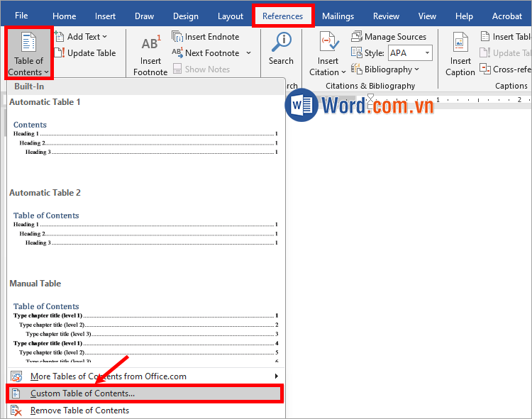Image resolution: width=532 pixels, height=419 pixels.
Task: Select the Automatic Table 2 preview
Action: 145,231
